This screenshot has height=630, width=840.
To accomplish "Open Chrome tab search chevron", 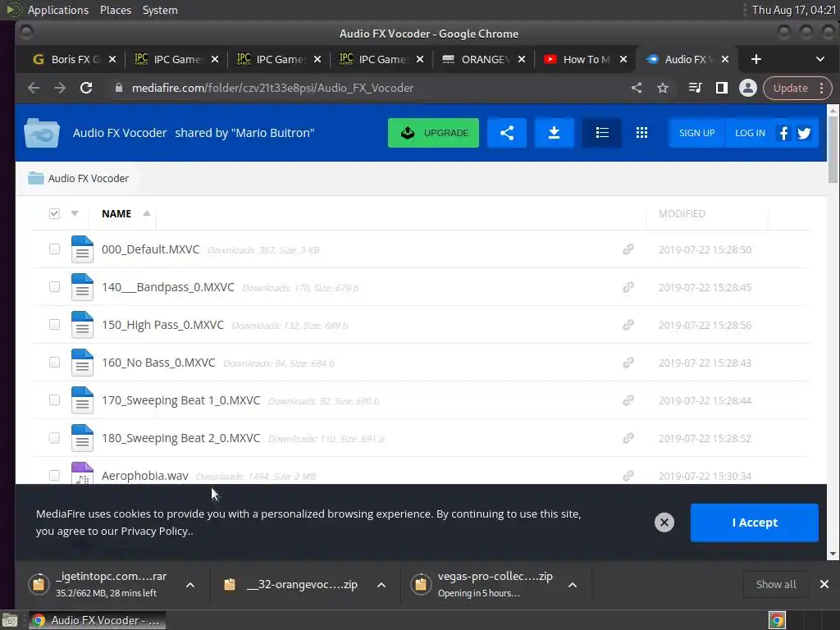I will click(819, 59).
